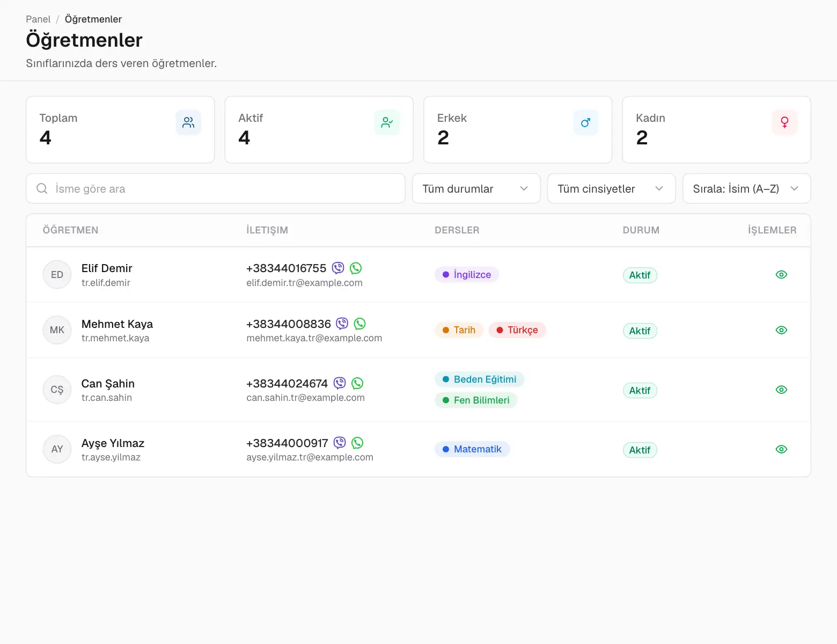This screenshot has height=644, width=837.
Task: View Ayşe Yılmaz details via eye icon
Action: pyautogui.click(x=781, y=449)
